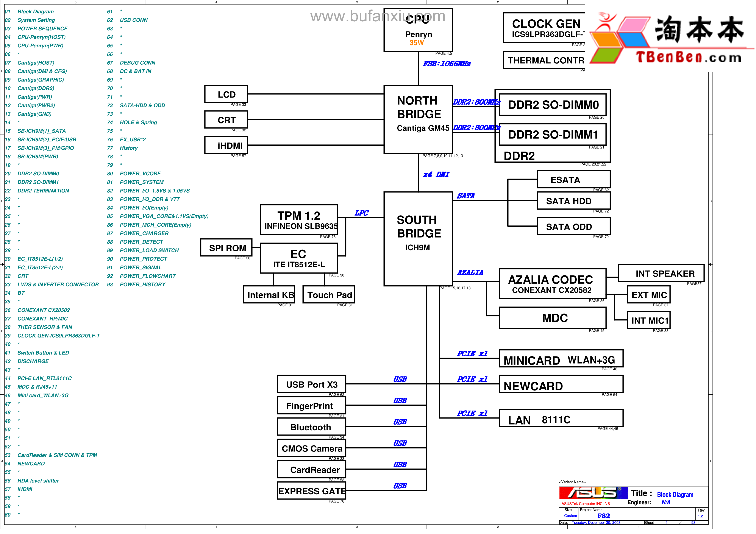Click the ASUS logo in title block
This screenshot has height=534, width=756.
[593, 493]
